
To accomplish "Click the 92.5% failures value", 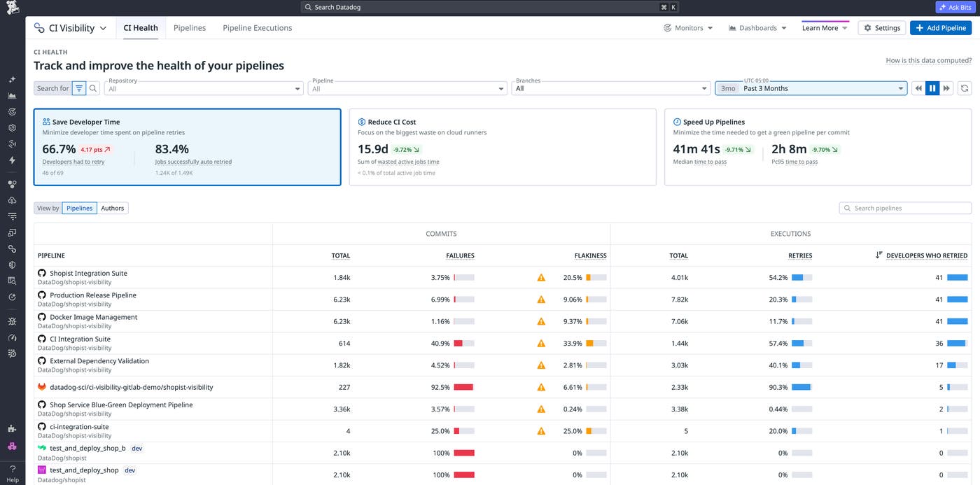I will [x=440, y=387].
